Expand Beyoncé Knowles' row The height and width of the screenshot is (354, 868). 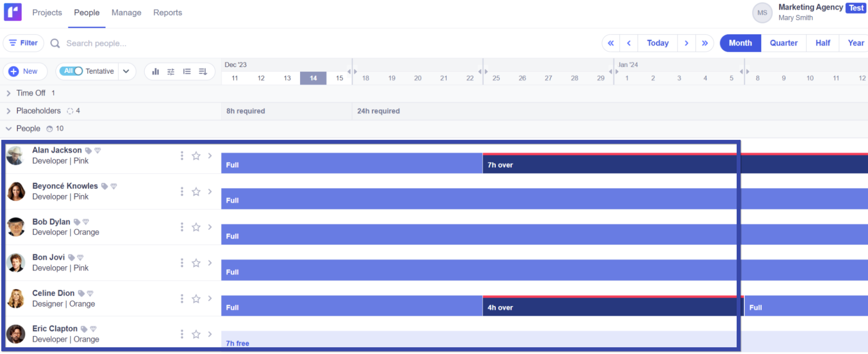(210, 192)
